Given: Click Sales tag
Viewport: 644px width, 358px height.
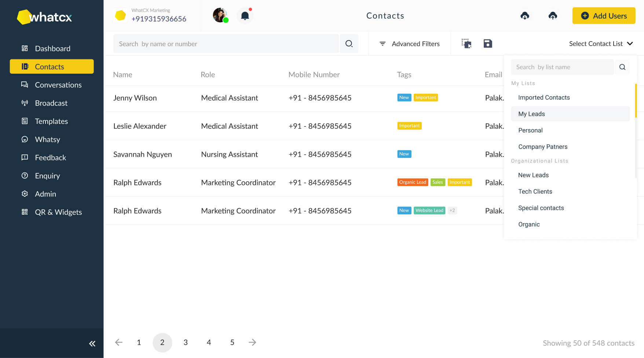Looking at the screenshot, I should pyautogui.click(x=438, y=182).
